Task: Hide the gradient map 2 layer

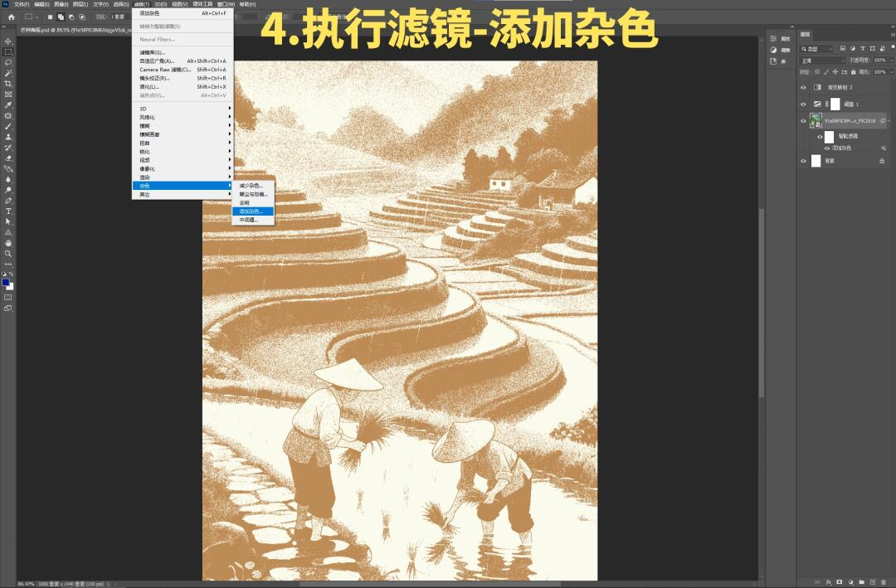Action: tap(803, 87)
